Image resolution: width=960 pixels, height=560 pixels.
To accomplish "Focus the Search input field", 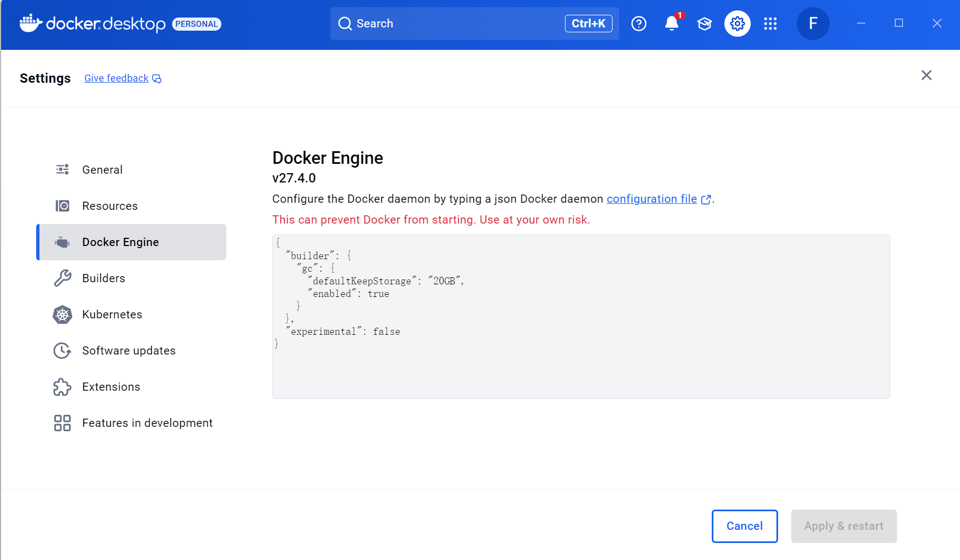I will (x=475, y=24).
